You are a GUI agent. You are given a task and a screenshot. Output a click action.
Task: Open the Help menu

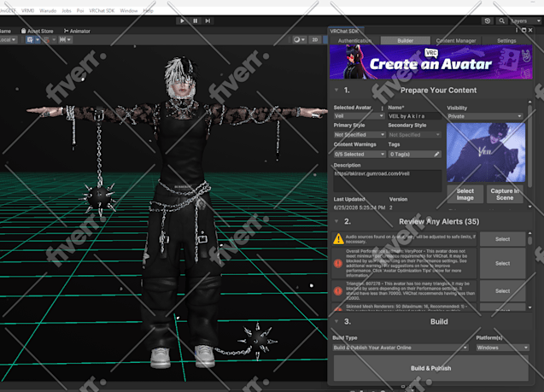pos(148,11)
